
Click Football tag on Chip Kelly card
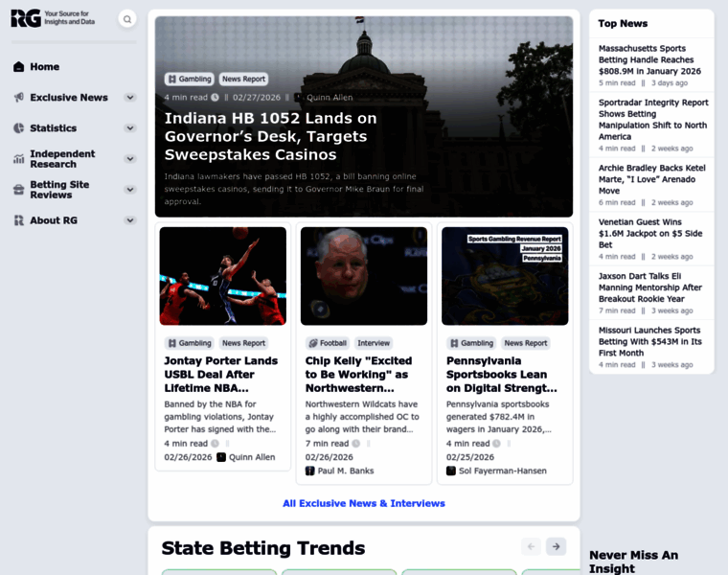pyautogui.click(x=328, y=343)
